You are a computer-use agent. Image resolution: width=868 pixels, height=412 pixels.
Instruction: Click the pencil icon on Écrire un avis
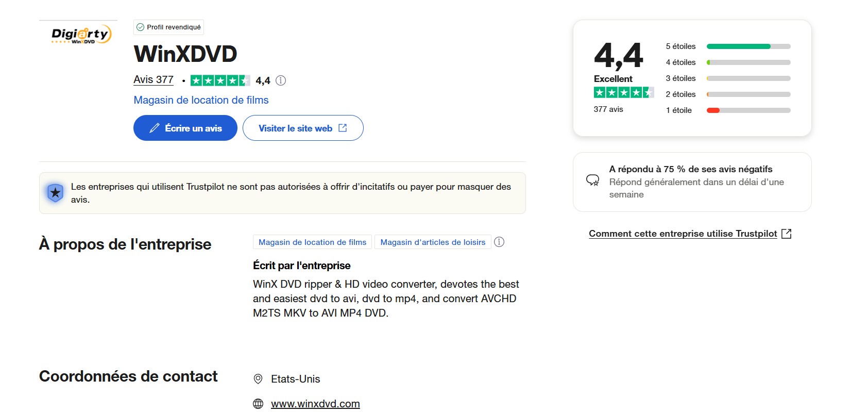155,128
